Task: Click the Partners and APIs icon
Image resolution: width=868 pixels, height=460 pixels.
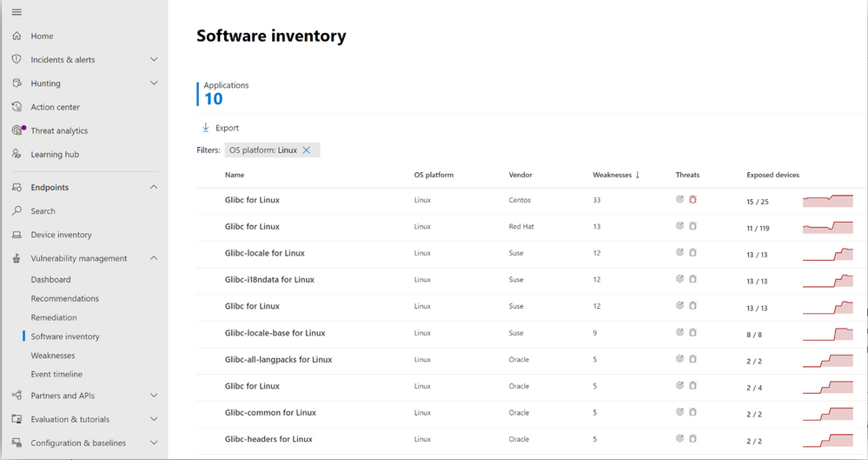Action: pos(17,395)
